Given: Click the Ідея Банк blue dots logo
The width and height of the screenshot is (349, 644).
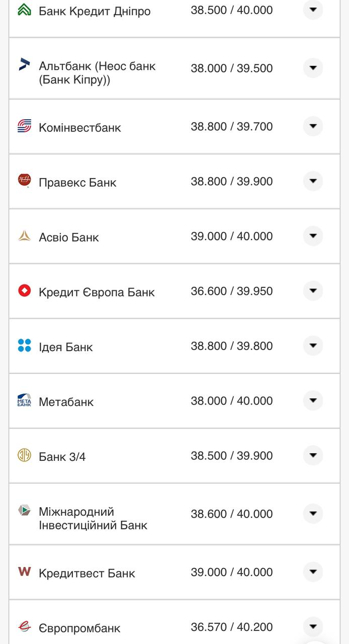Looking at the screenshot, I should tap(24, 345).
